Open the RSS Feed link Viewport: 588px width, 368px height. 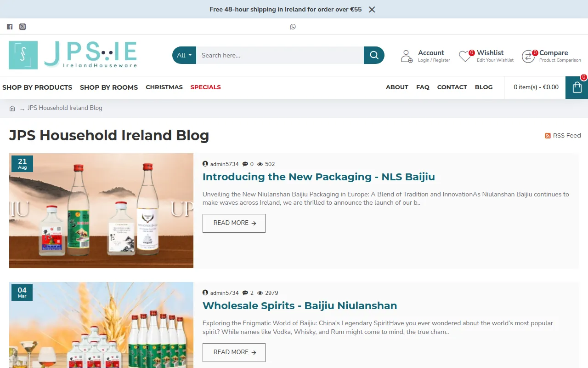pos(567,136)
